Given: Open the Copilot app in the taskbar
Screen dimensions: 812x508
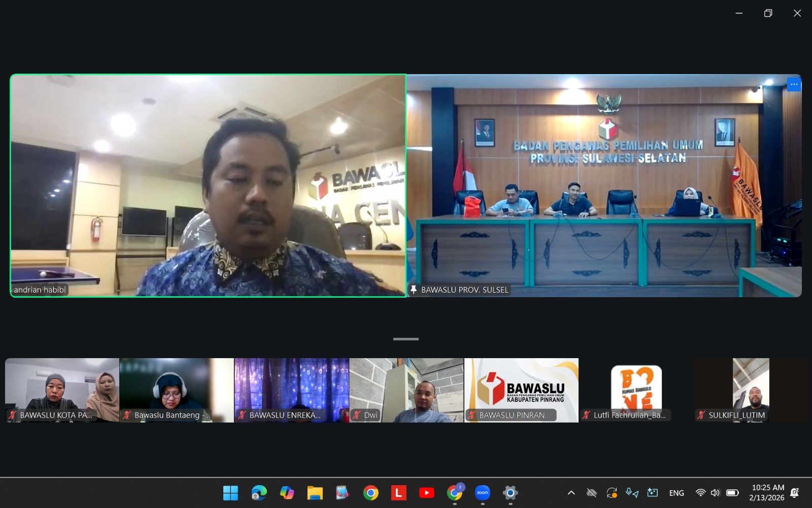Looking at the screenshot, I should point(287,492).
